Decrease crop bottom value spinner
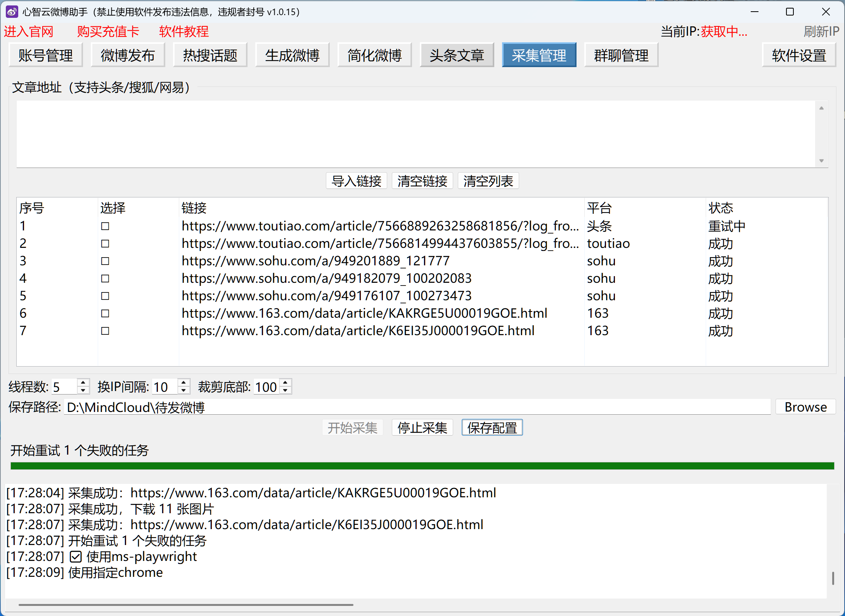 [x=286, y=391]
